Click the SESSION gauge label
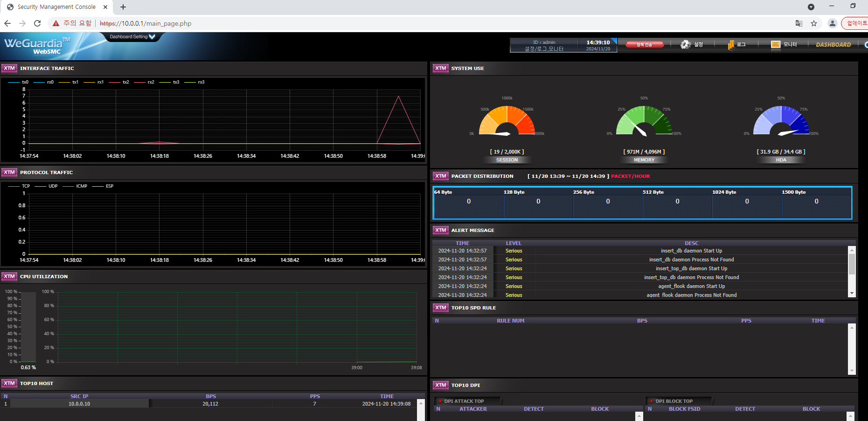 click(507, 160)
